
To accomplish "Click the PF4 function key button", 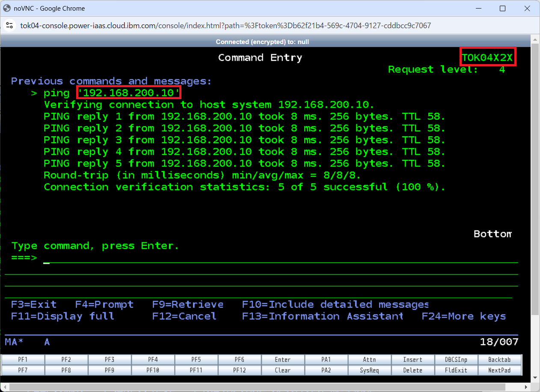I will (153, 360).
